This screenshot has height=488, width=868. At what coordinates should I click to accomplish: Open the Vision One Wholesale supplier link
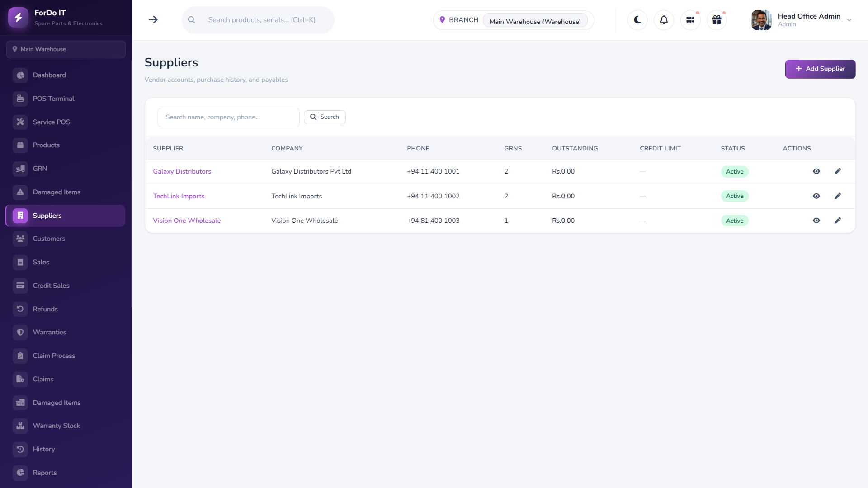tap(187, 221)
